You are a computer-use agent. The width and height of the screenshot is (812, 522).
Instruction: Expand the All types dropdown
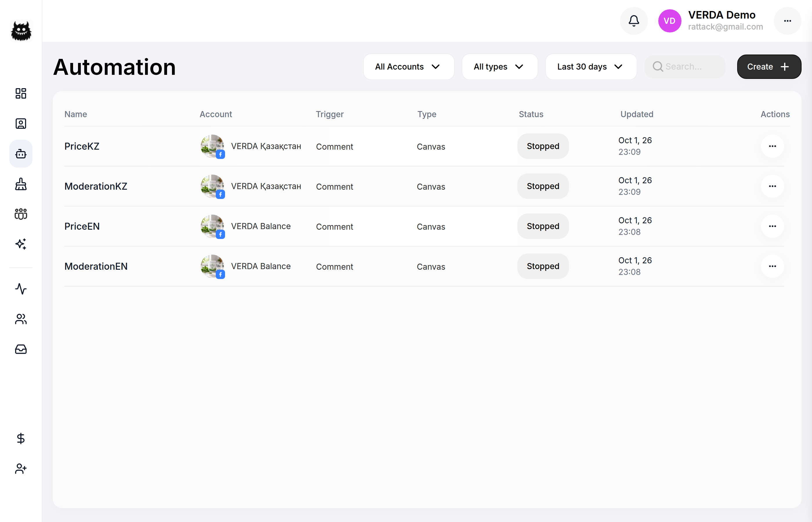click(500, 67)
